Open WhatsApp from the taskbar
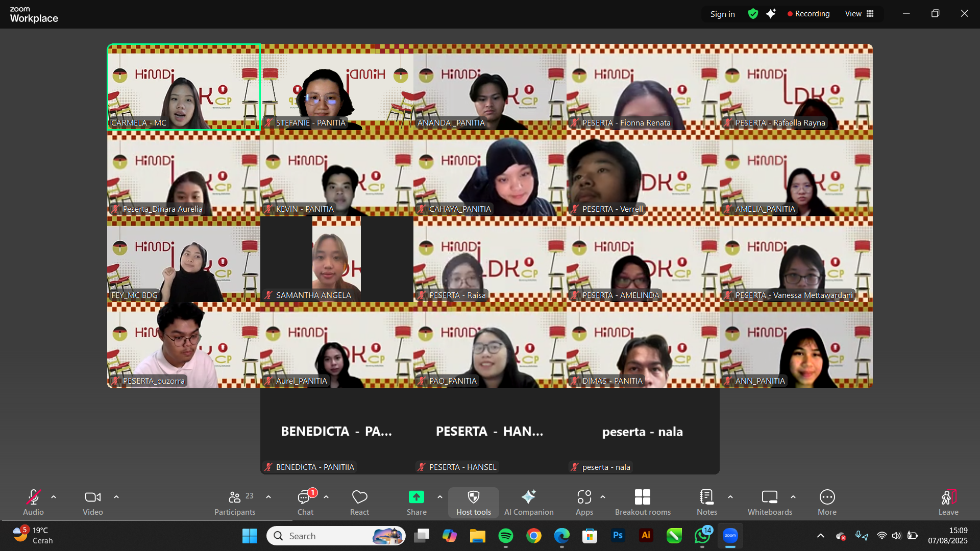This screenshot has height=551, width=980. (702, 536)
